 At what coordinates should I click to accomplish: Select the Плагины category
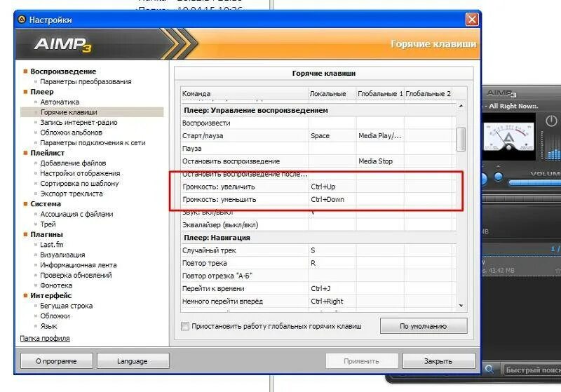[46, 234]
